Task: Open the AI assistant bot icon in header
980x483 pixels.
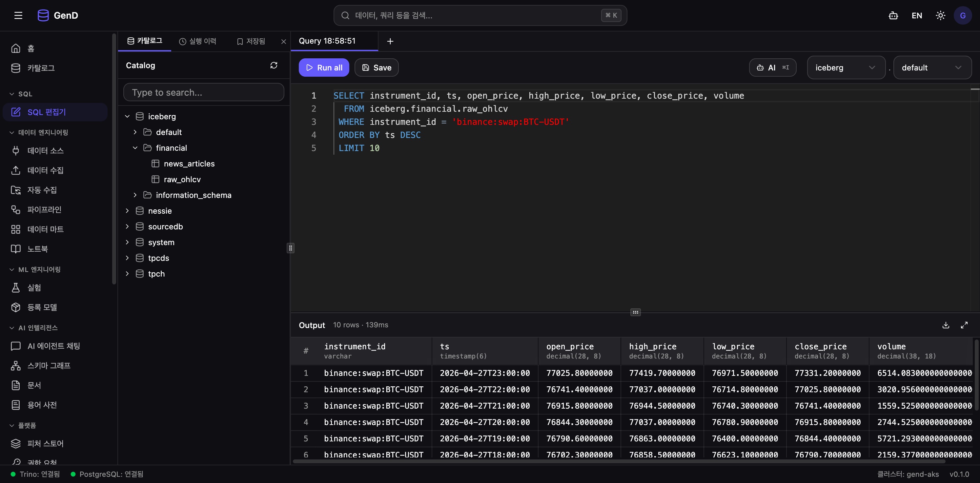Action: point(893,15)
